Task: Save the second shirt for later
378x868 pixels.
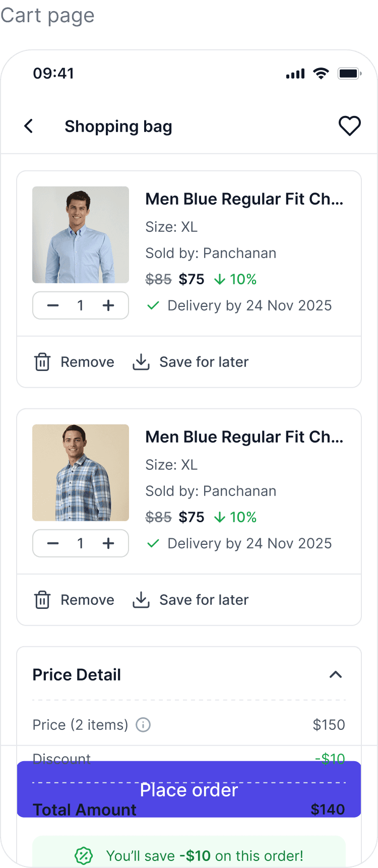Action: [x=204, y=600]
